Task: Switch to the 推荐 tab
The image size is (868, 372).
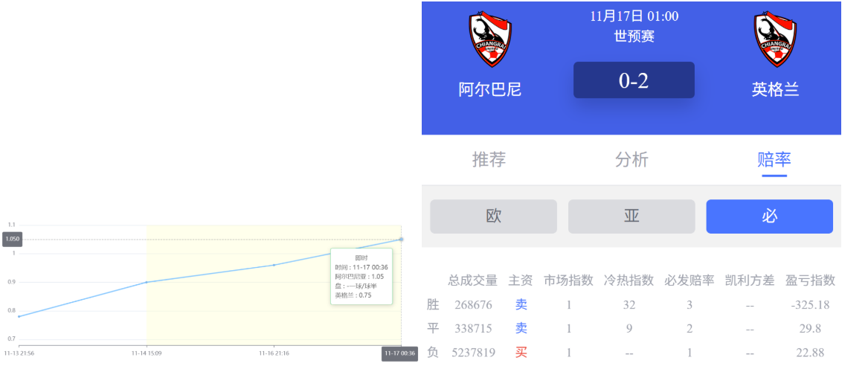Action: [489, 159]
